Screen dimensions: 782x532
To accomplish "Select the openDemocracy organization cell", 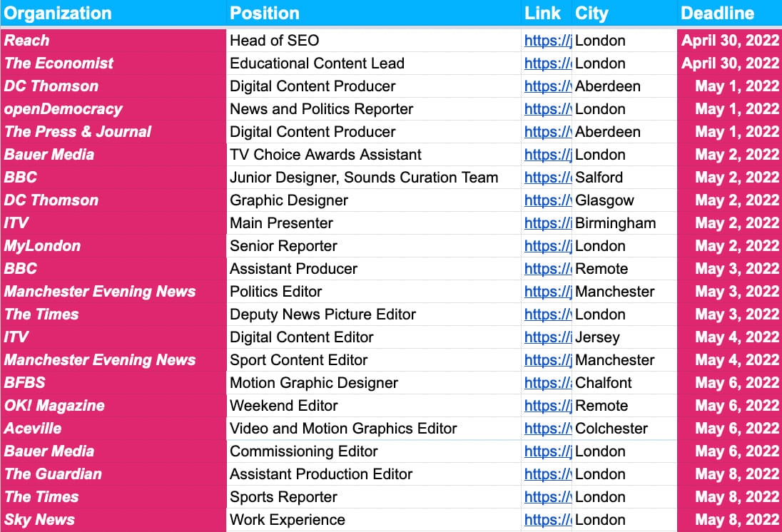I will 64,109.
